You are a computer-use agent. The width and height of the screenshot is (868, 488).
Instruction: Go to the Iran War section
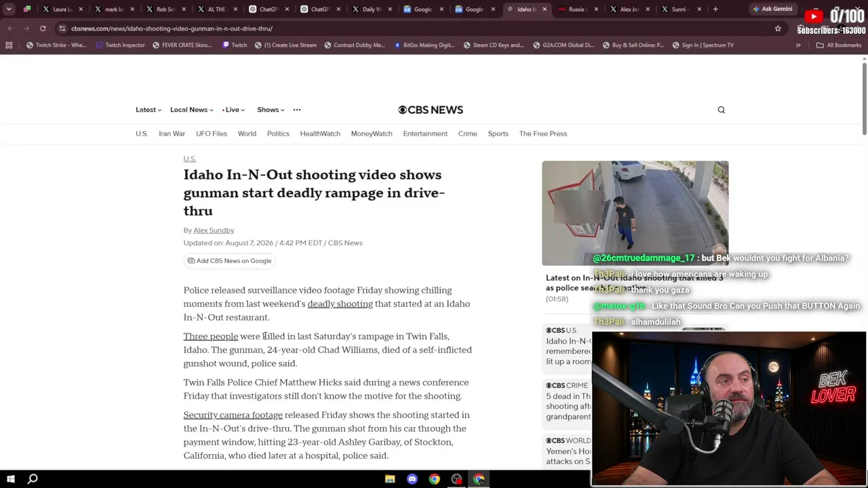coord(172,134)
